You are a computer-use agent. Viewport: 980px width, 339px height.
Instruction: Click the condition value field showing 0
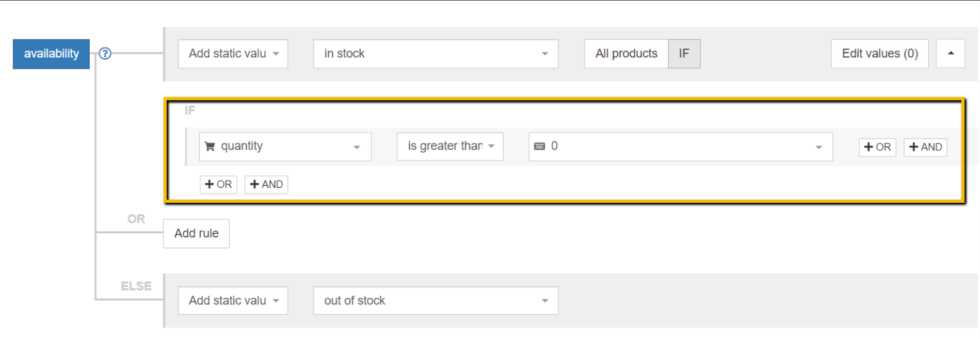[680, 147]
